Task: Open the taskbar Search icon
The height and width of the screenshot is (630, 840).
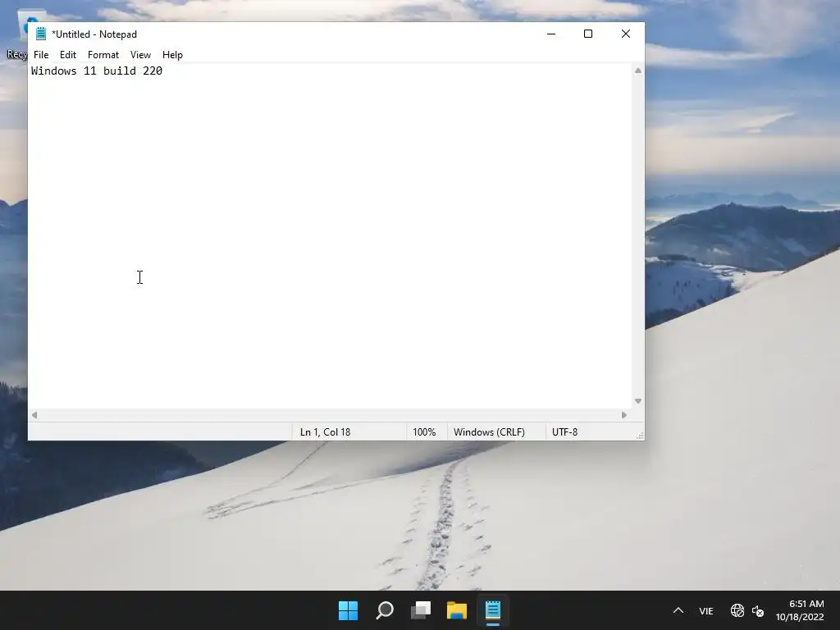Action: tap(385, 610)
